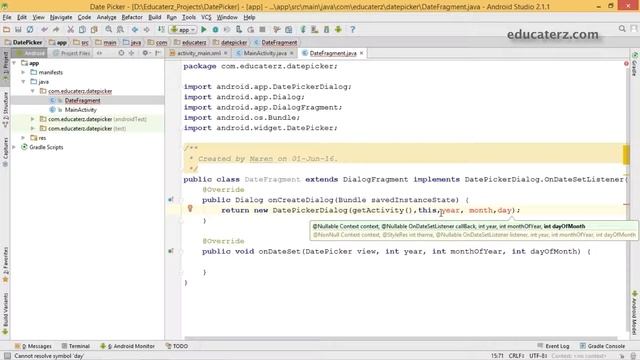This screenshot has height=360, width=640.
Task: Click the line ending CRLF status entry
Action: [x=516, y=356]
